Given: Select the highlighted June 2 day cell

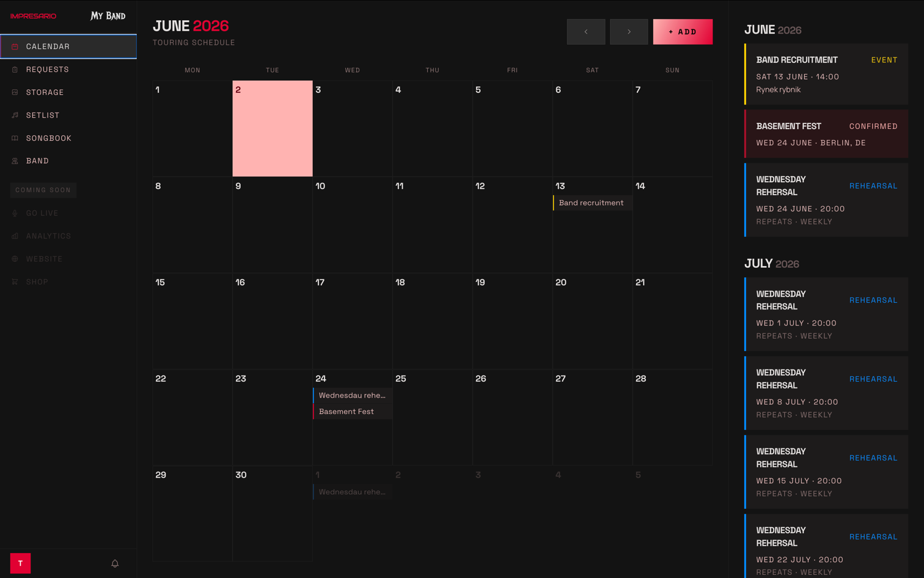Looking at the screenshot, I should [x=273, y=128].
